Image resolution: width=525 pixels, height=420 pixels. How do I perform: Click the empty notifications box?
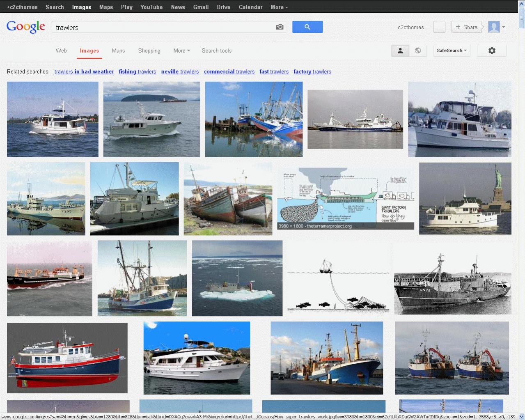pyautogui.click(x=439, y=27)
